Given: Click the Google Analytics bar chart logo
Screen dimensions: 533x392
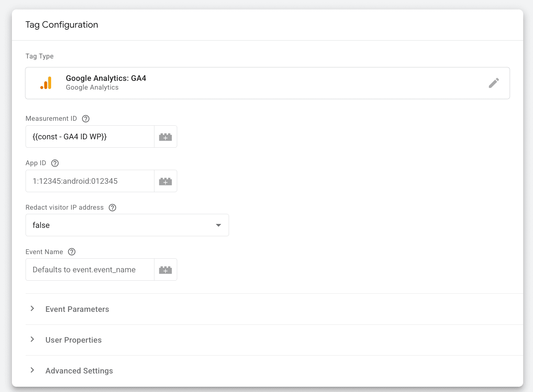Looking at the screenshot, I should click(46, 83).
